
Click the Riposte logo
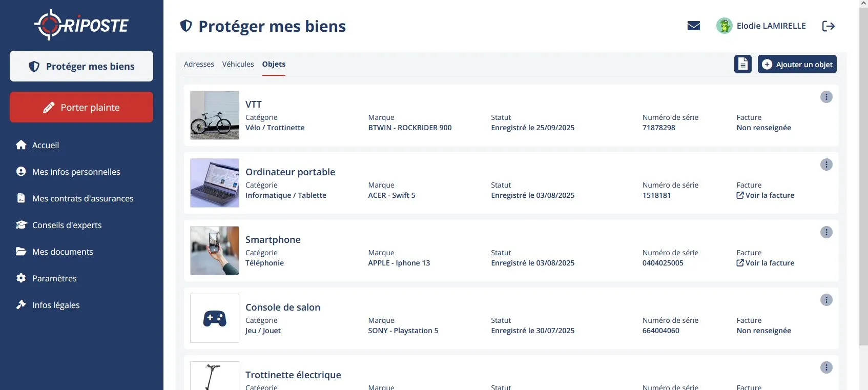tap(81, 25)
